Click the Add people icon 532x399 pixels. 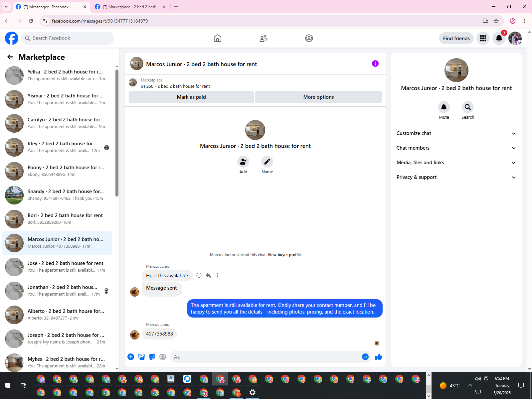pyautogui.click(x=243, y=162)
